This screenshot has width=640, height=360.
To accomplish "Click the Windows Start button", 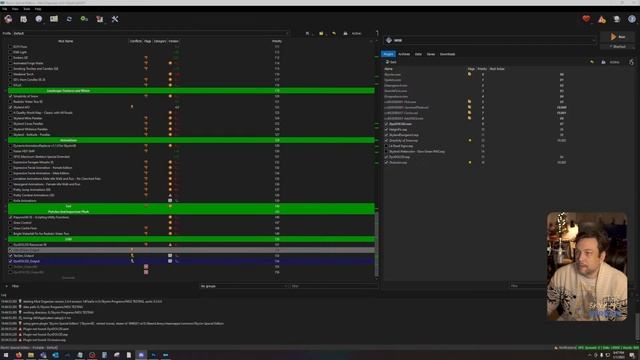I will (x=6, y=355).
